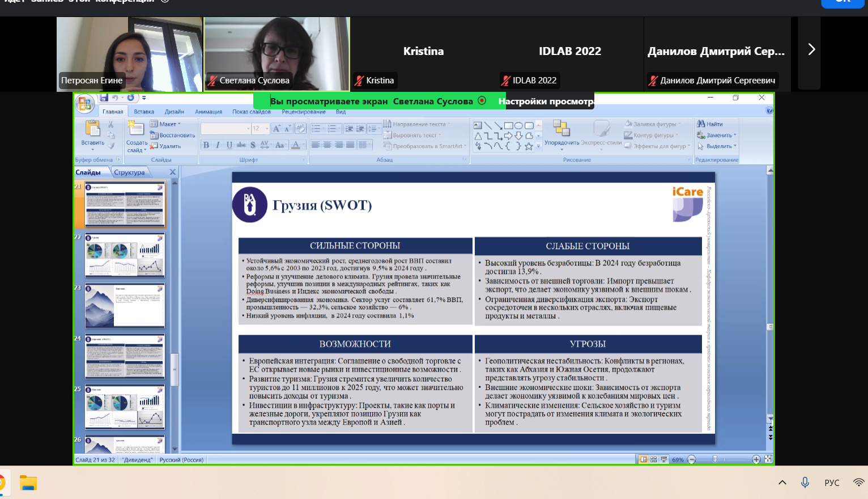This screenshot has width=868, height=499.
Task: Start slideshow from status bar icon
Action: click(663, 459)
